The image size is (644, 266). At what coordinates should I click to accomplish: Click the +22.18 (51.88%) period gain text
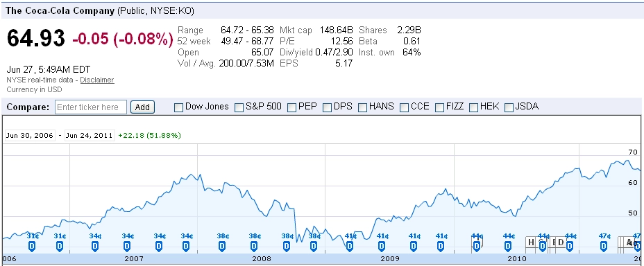pyautogui.click(x=149, y=135)
